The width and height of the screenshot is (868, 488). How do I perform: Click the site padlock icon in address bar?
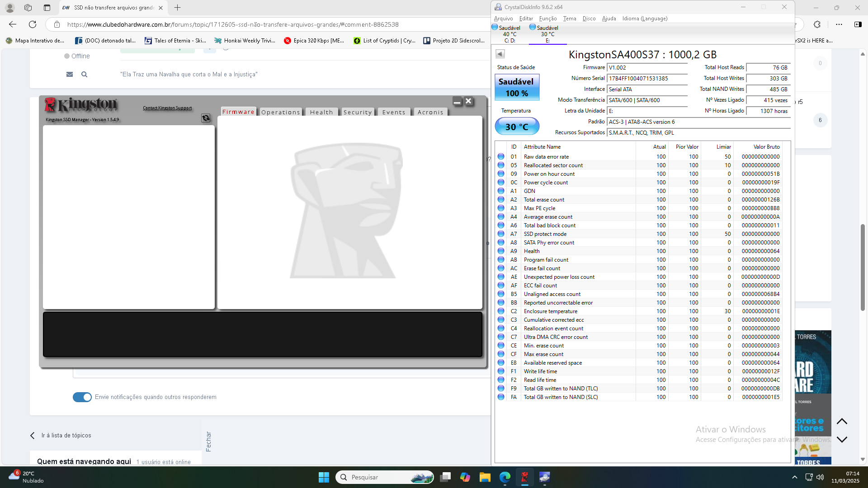(57, 24)
